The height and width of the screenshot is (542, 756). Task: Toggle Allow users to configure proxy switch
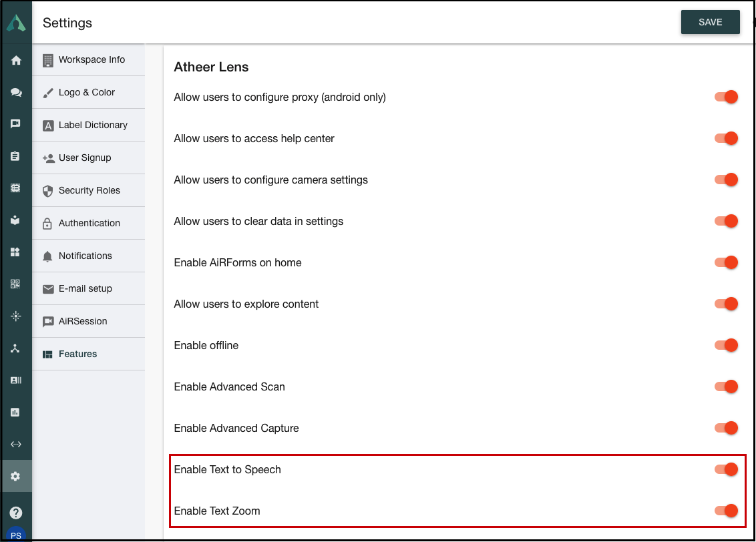point(726,97)
